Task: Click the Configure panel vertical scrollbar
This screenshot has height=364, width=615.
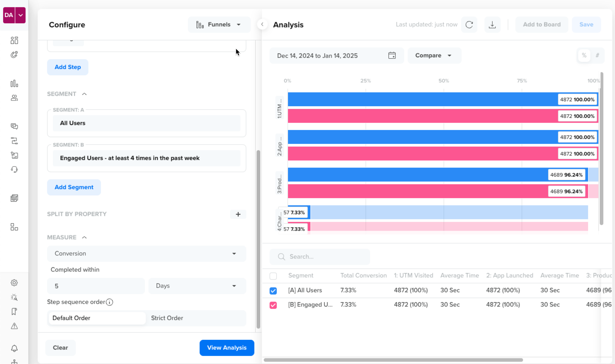Action: pyautogui.click(x=258, y=239)
